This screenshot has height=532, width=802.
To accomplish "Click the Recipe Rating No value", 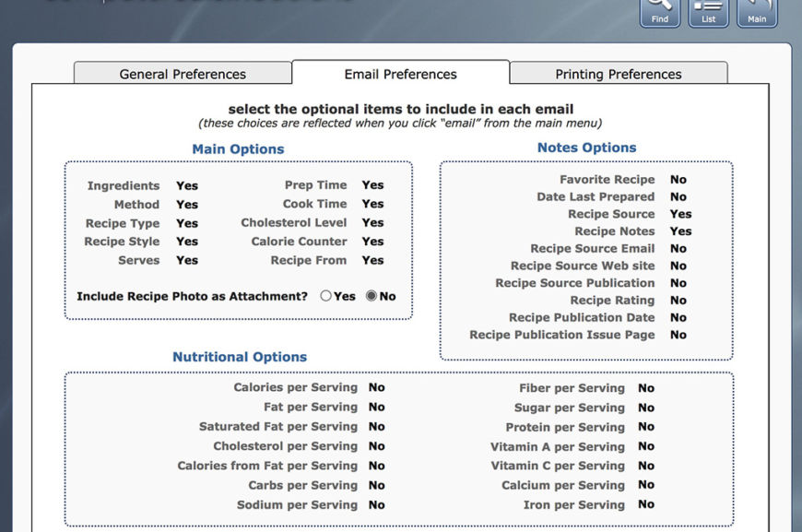I will click(x=678, y=301).
